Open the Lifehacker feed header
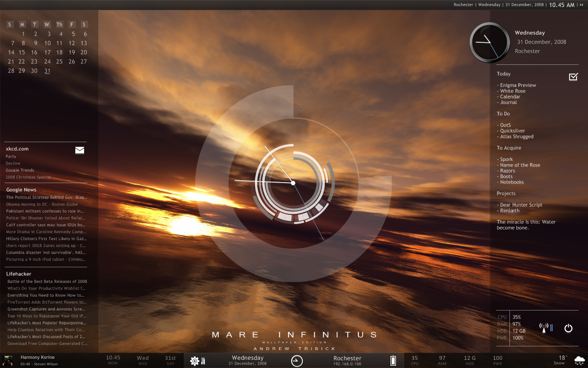The image size is (588, 368). (19, 274)
